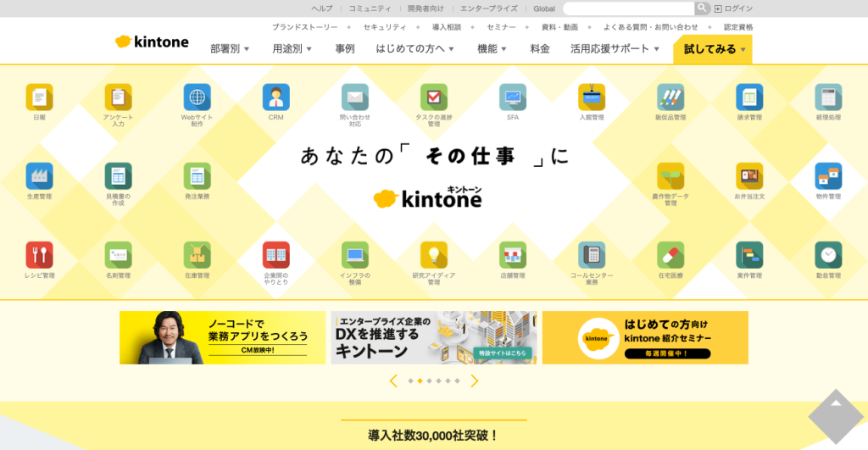Screen dimensions: 868x450
Task: Open the 問い合わせ対応 envelope icon
Action: pyautogui.click(x=355, y=97)
